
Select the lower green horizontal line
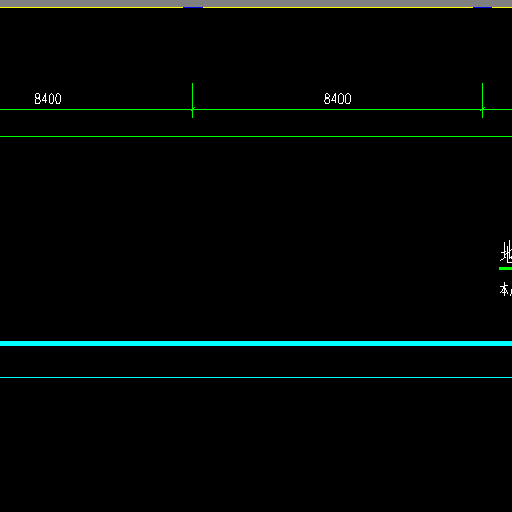pyautogui.click(x=256, y=136)
